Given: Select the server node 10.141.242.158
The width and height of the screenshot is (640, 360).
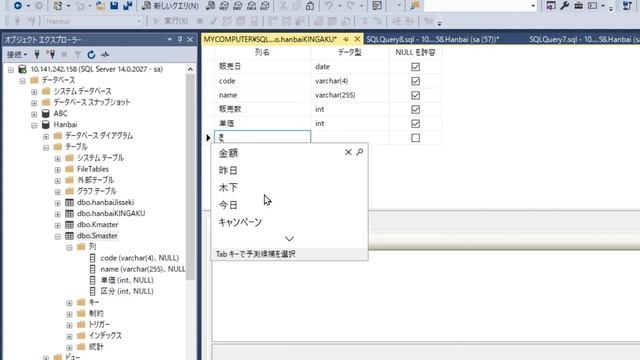Looking at the screenshot, I should [97, 69].
